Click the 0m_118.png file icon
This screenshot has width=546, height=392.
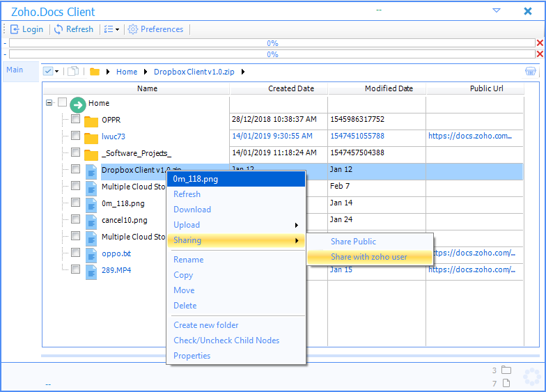point(91,205)
